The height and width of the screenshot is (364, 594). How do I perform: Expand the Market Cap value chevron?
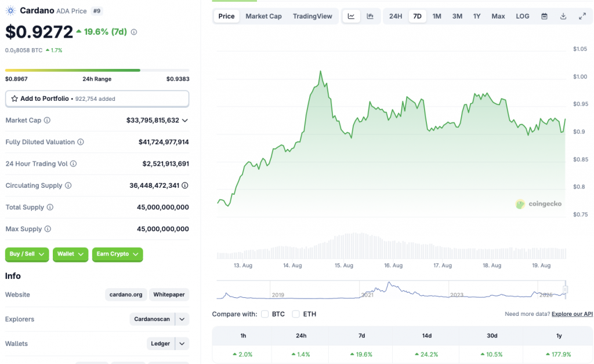coord(185,121)
